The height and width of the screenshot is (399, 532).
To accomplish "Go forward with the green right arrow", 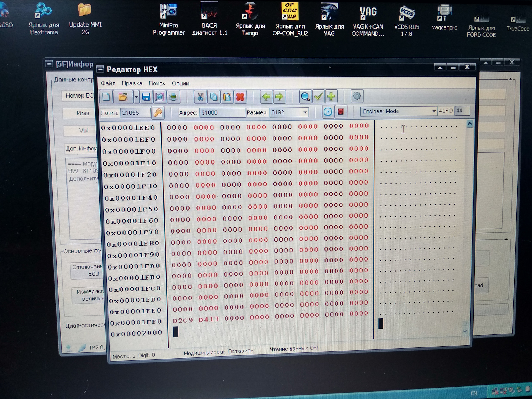I will [279, 96].
